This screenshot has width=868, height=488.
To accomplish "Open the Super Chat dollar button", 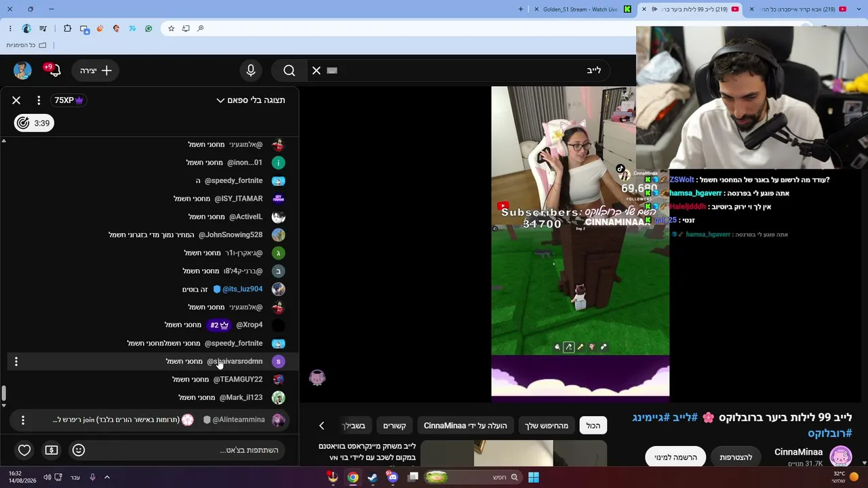I will pyautogui.click(x=52, y=450).
